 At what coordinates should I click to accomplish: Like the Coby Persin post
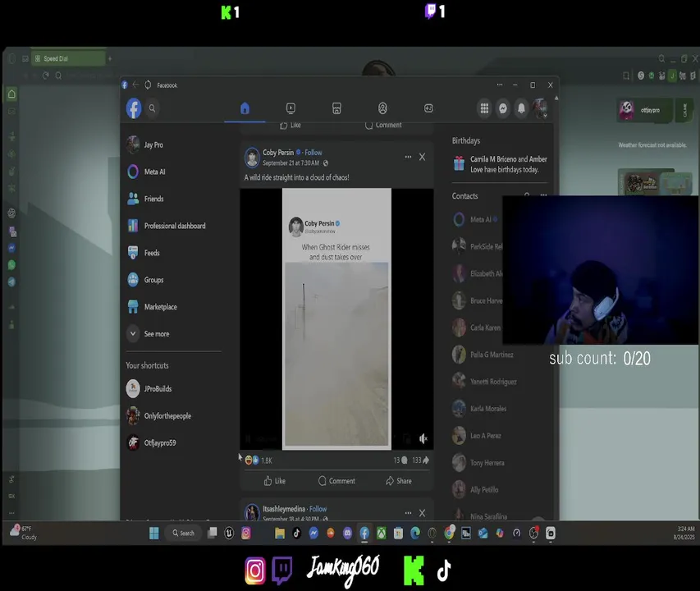click(x=275, y=481)
